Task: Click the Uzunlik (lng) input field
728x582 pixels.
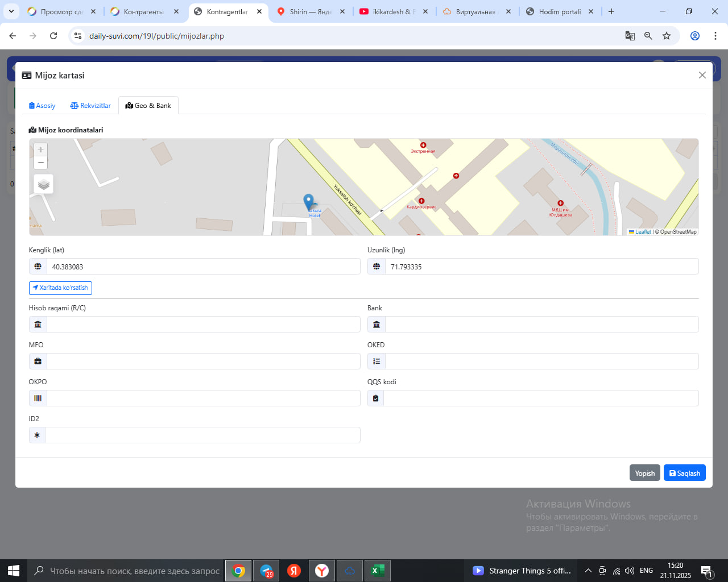Action: (x=541, y=267)
